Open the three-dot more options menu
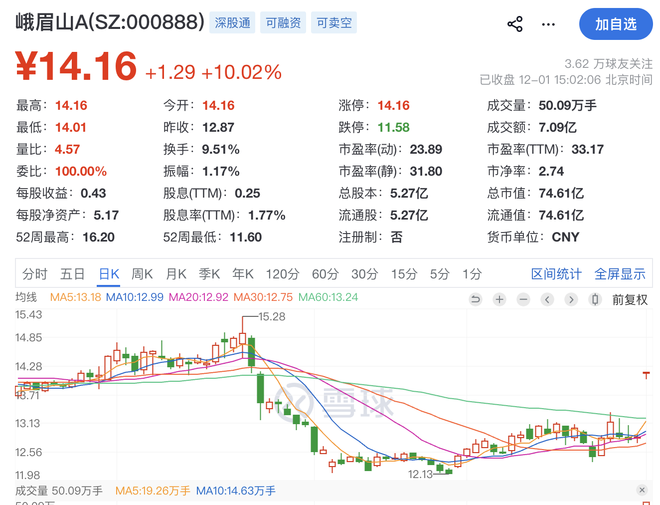 (548, 24)
